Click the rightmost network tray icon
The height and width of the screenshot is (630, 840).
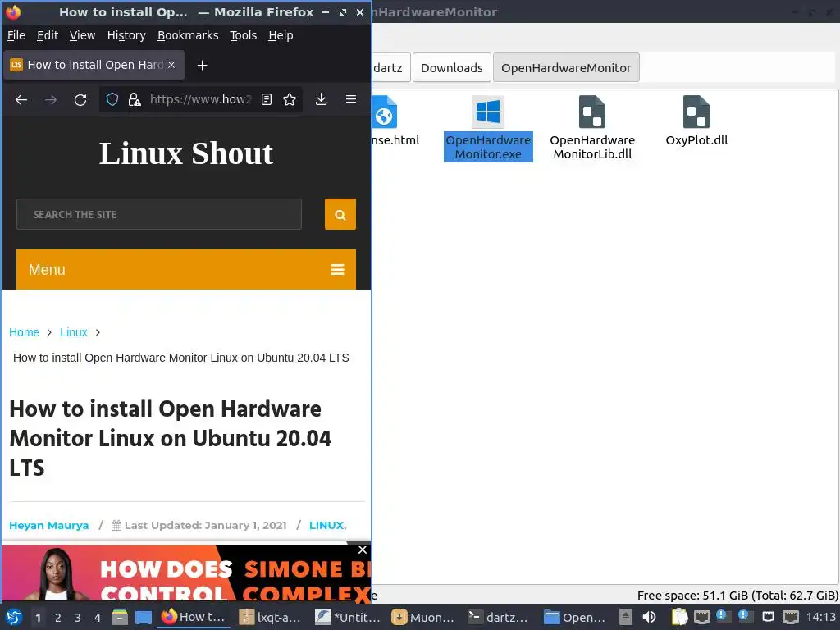[791, 617]
